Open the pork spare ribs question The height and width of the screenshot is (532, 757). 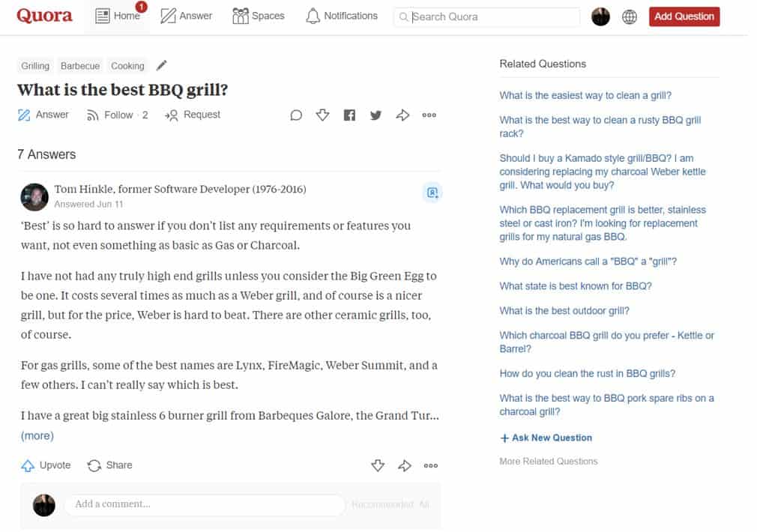click(606, 405)
